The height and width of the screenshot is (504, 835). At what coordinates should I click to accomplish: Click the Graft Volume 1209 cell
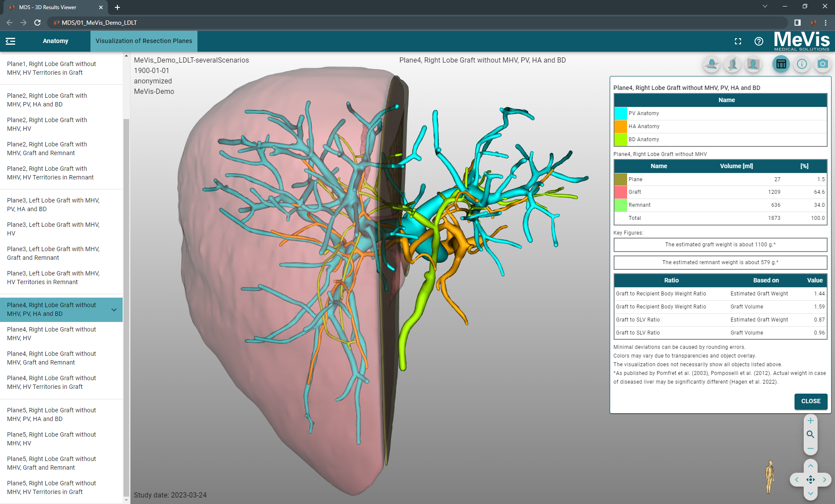(x=774, y=192)
